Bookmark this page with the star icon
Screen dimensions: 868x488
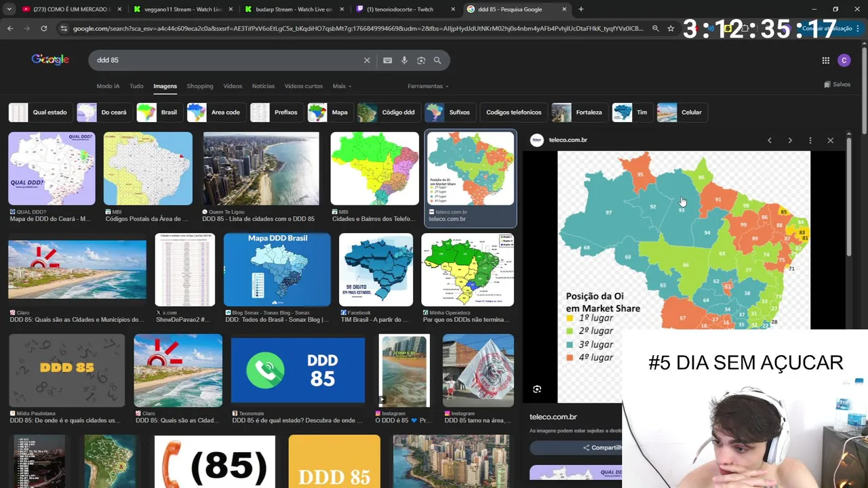pos(671,28)
